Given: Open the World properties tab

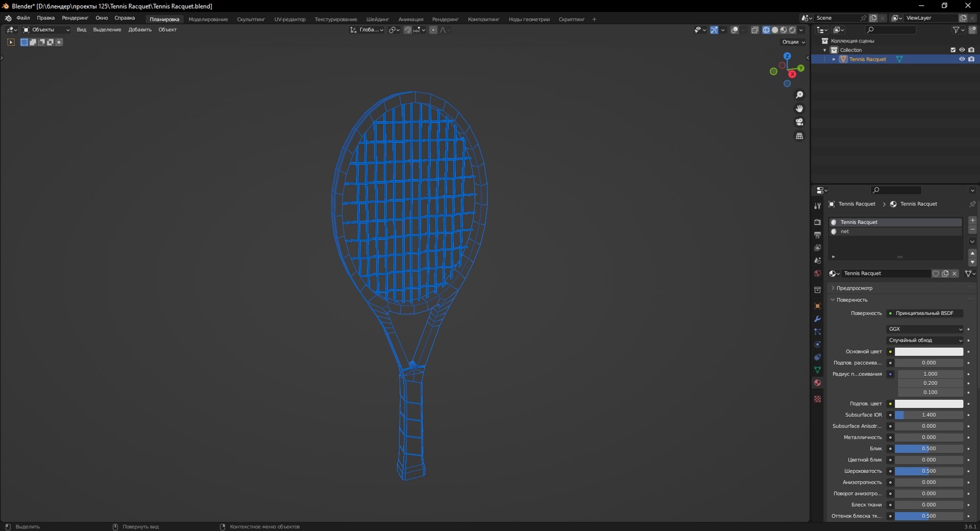Looking at the screenshot, I should coord(817,273).
